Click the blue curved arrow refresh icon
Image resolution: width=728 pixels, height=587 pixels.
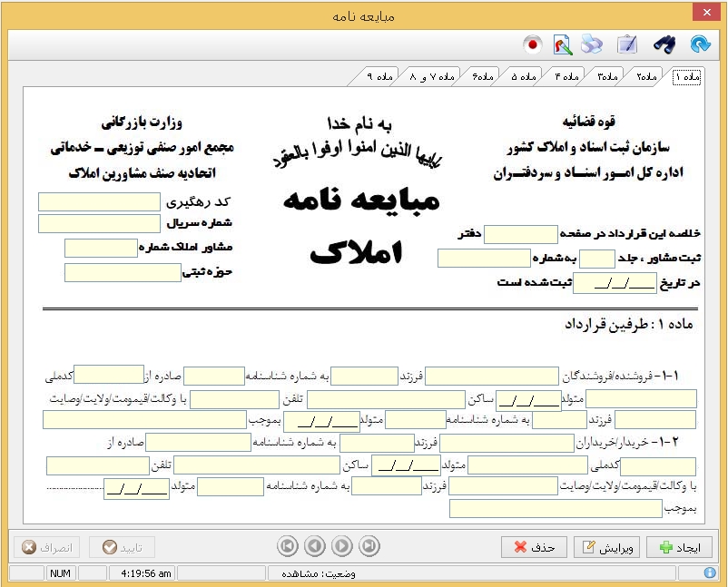click(701, 44)
